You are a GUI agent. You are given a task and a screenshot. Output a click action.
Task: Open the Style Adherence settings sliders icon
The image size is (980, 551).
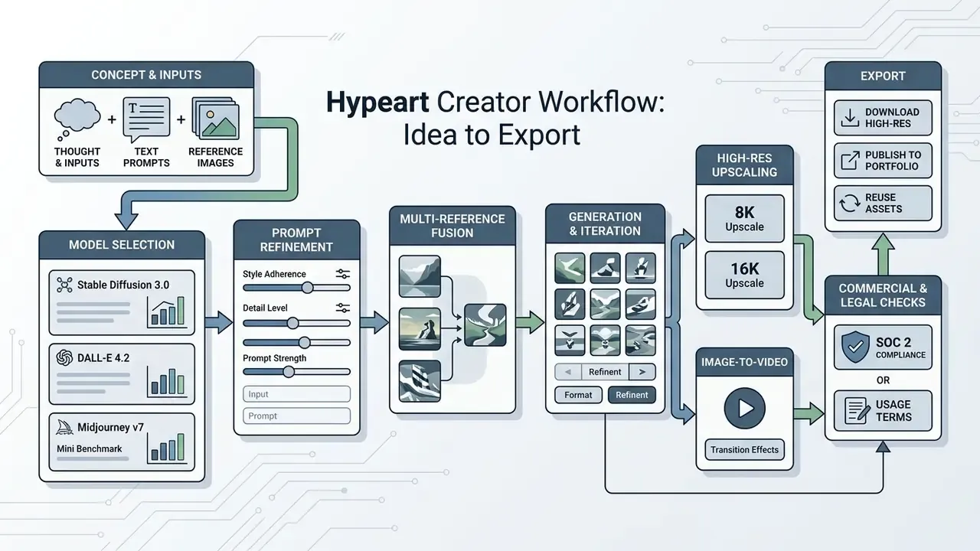(342, 274)
